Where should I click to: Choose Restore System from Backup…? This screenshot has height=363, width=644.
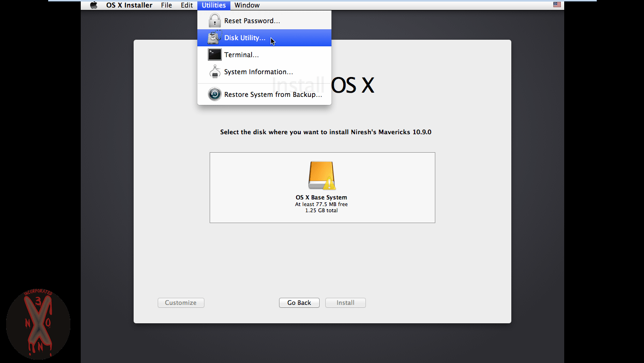pyautogui.click(x=264, y=95)
